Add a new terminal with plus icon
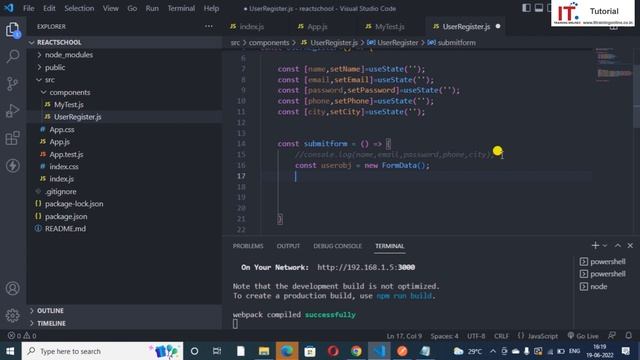Image resolution: width=640 pixels, height=360 pixels. point(595,245)
